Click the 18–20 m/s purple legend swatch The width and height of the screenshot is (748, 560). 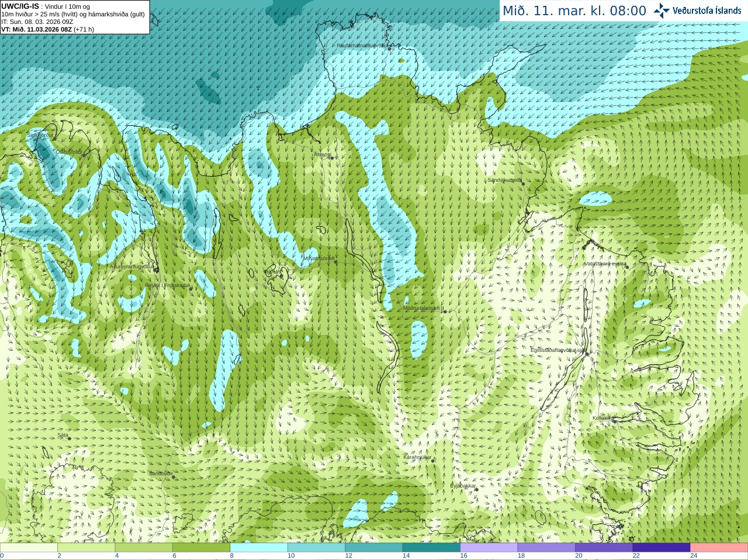pyautogui.click(x=546, y=547)
